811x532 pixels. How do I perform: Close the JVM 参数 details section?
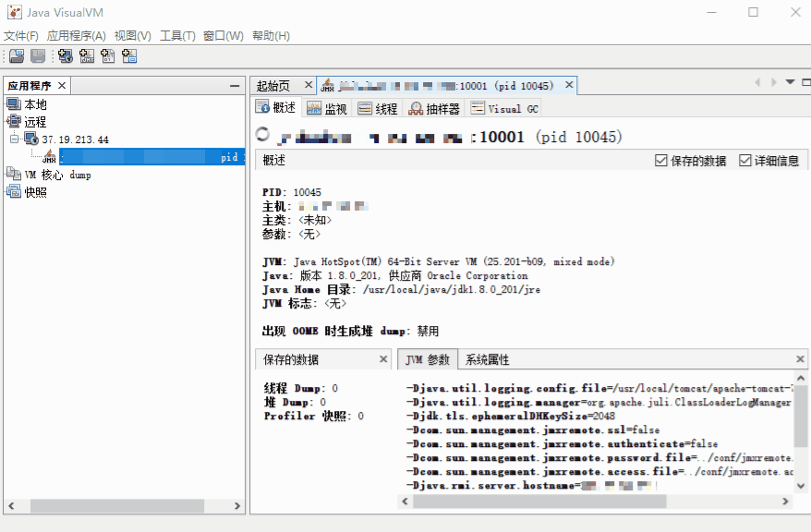click(800, 358)
